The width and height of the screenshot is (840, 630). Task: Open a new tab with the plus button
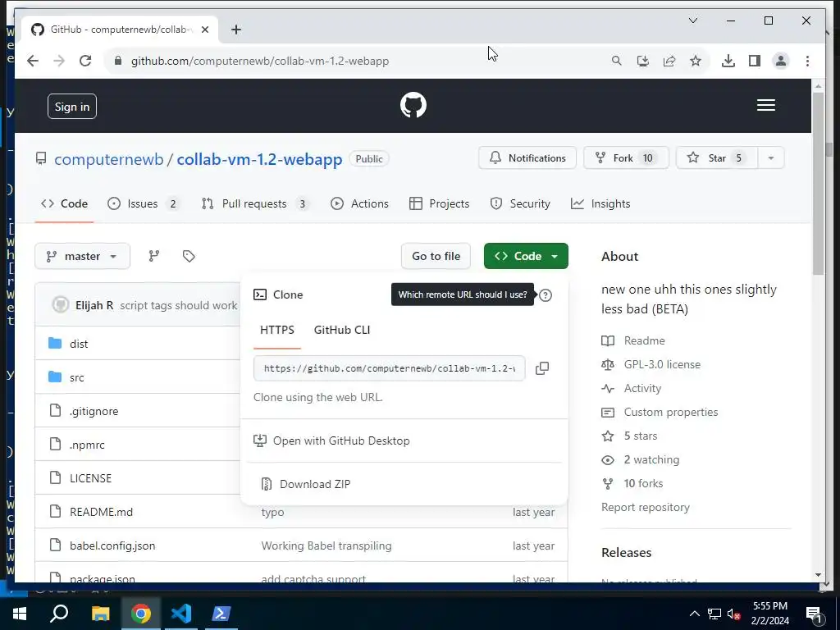point(236,30)
